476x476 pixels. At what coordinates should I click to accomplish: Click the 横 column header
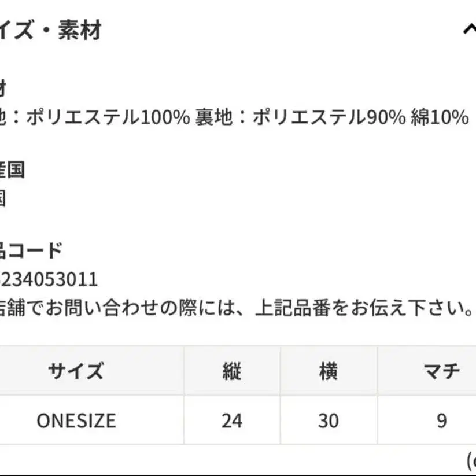click(328, 371)
